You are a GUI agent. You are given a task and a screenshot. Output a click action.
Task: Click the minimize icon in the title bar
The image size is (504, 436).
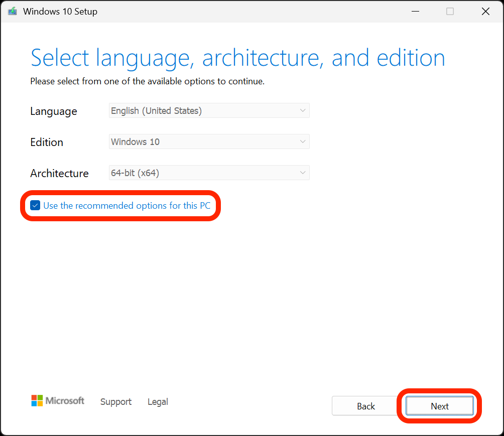pos(415,11)
